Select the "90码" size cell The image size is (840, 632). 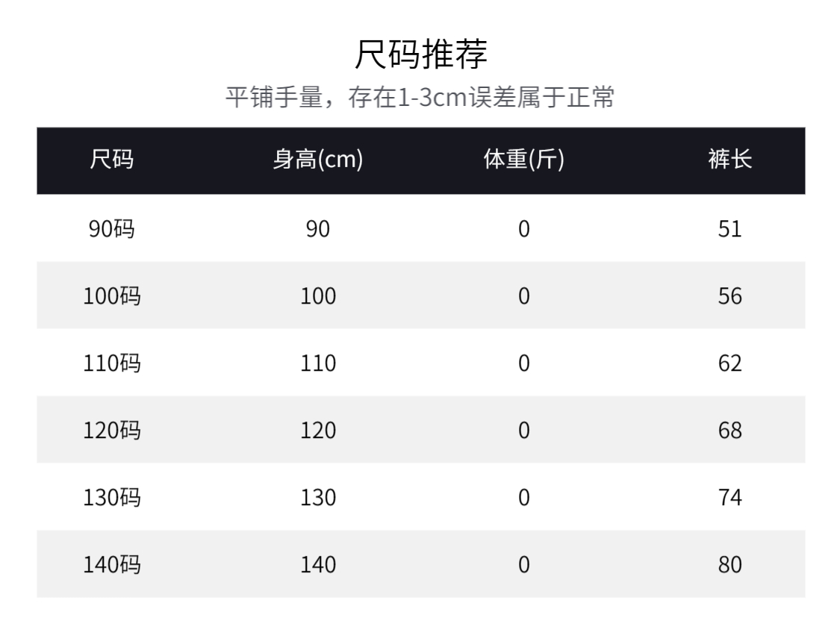point(112,228)
